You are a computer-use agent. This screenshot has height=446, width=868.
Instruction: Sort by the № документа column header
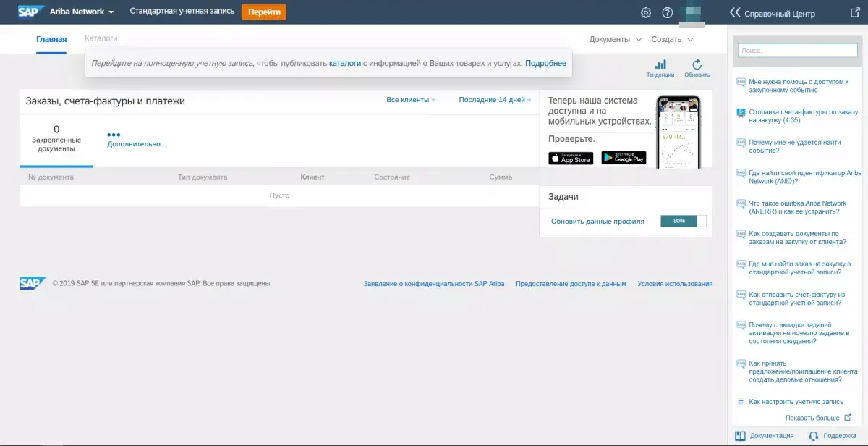[51, 177]
